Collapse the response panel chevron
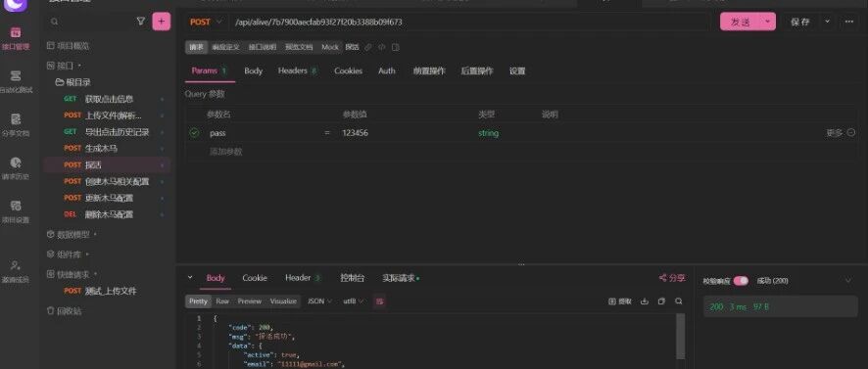The image size is (868, 369). tap(190, 278)
